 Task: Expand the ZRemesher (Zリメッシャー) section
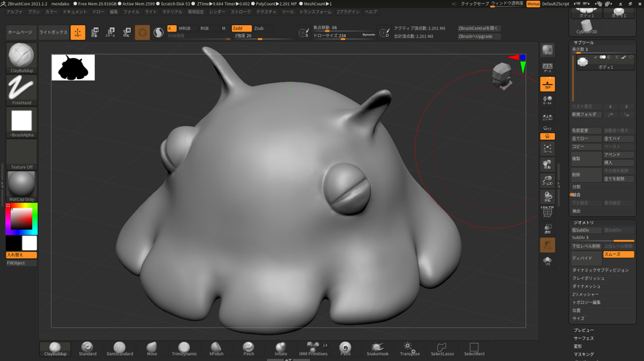point(585,294)
